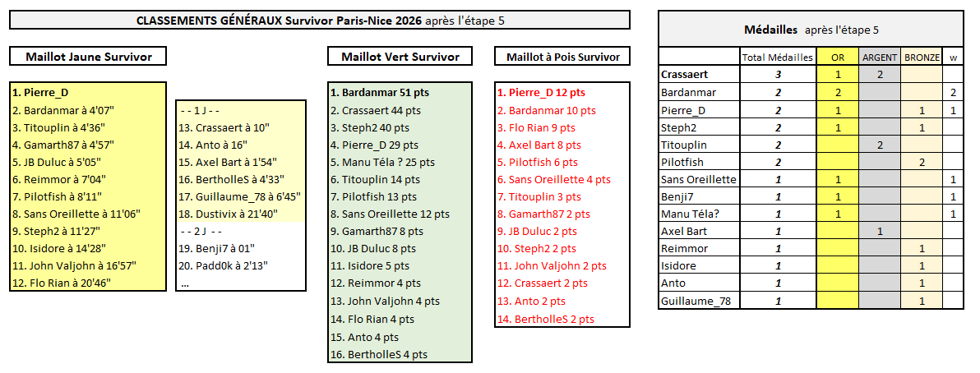
Task: Click the ARGENT column header
Action: [x=880, y=58]
